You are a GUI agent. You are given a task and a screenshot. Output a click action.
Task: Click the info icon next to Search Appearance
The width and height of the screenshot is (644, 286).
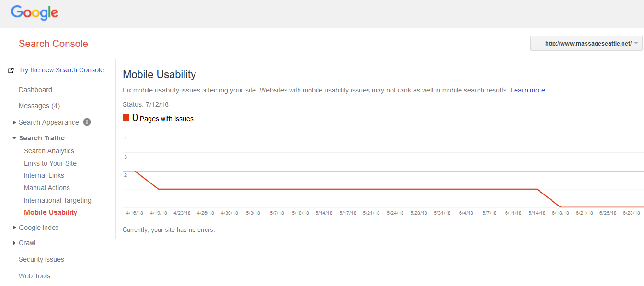click(87, 122)
